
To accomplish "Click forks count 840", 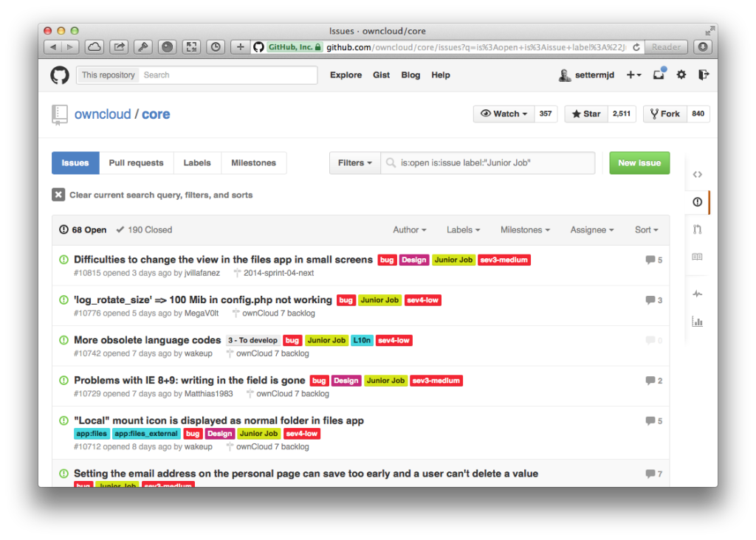I will click(x=698, y=114).
